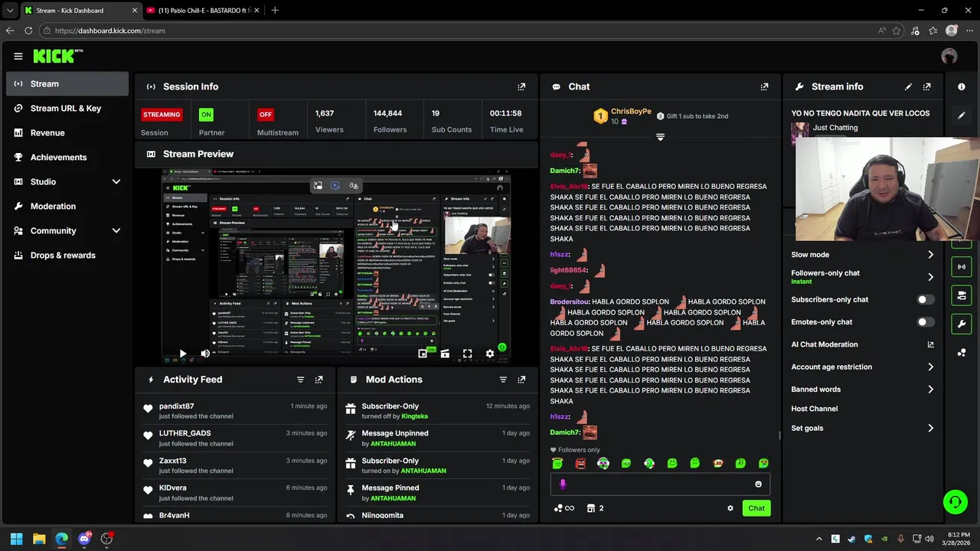Toggle Emotes-only chat

coord(926,322)
